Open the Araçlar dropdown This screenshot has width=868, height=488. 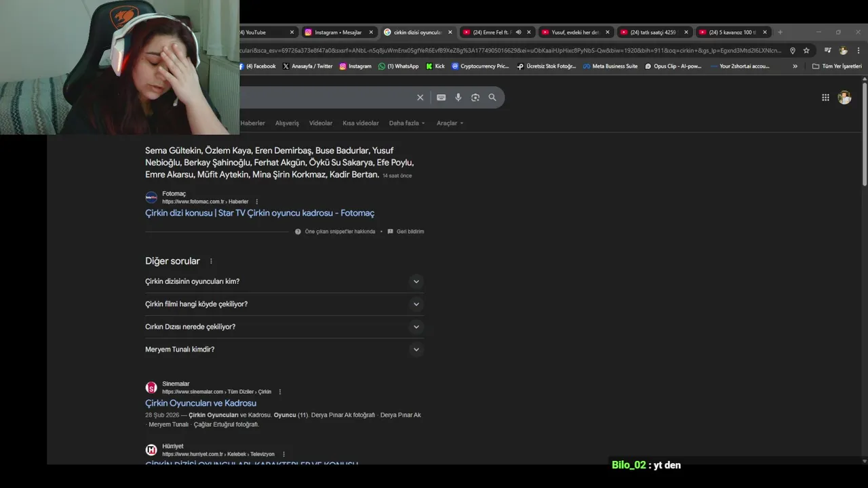point(450,123)
